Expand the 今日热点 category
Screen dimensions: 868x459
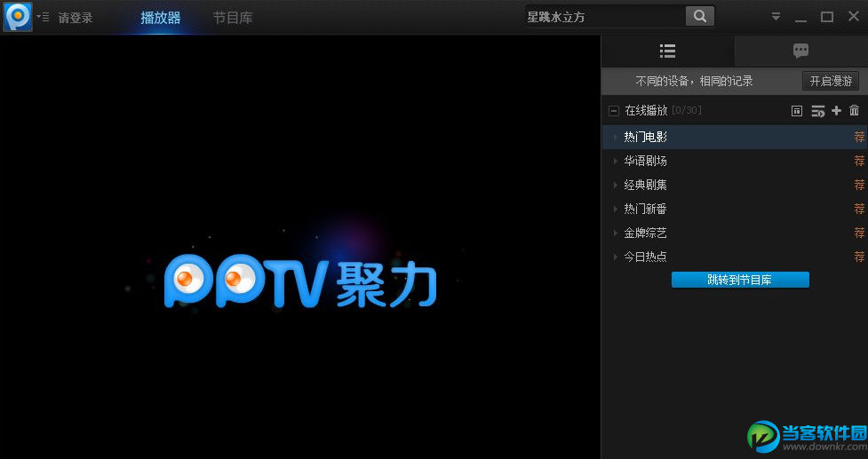tap(615, 257)
